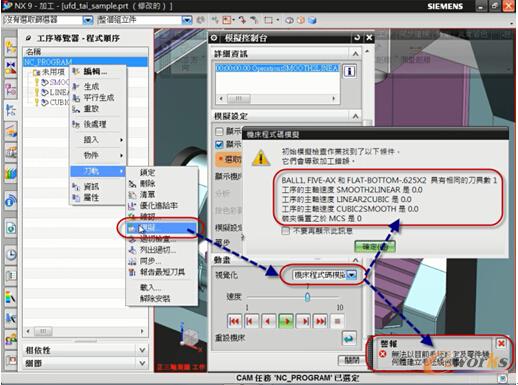Image resolution: width=518 pixels, height=385 pixels.
Task: Click the horizontal scrollbar thumb of the operation navigator
Action: pyautogui.click(x=43, y=331)
